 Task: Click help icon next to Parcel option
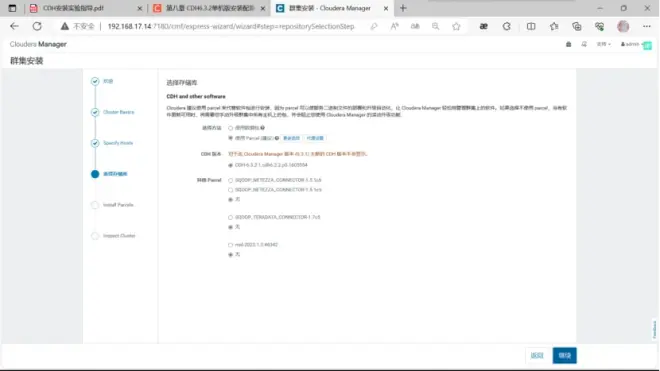coord(277,138)
